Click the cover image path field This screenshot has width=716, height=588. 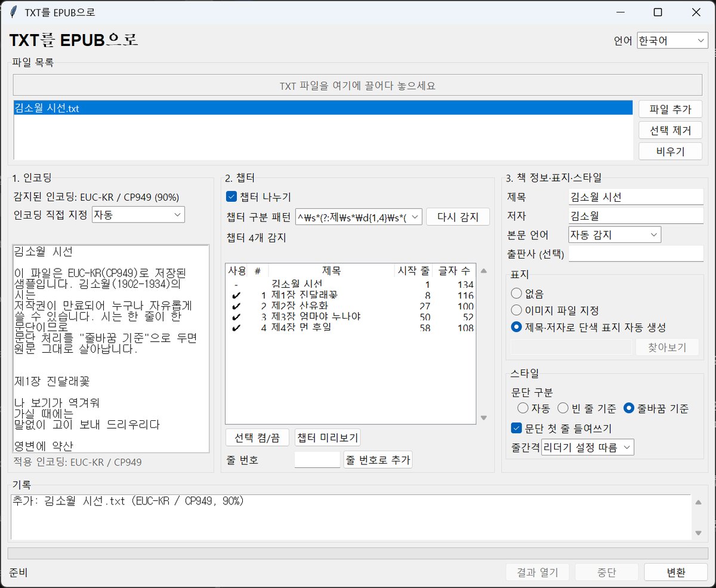point(572,347)
